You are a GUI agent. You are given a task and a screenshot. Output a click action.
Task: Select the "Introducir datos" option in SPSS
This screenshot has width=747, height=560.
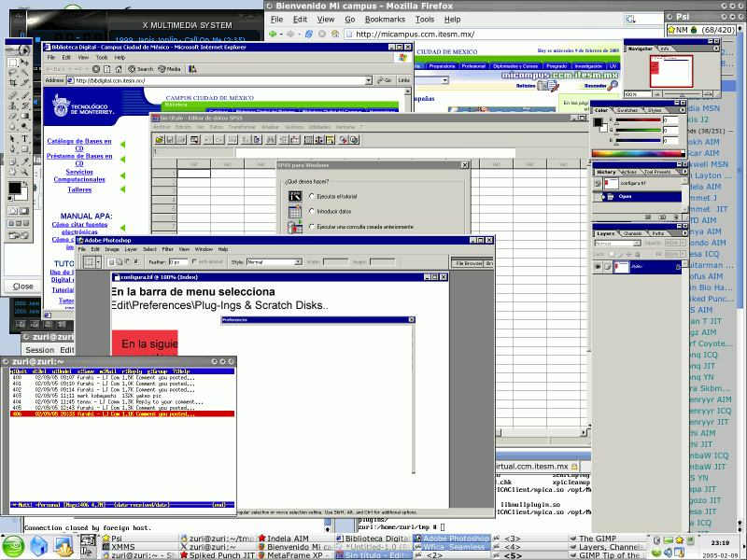(x=310, y=211)
